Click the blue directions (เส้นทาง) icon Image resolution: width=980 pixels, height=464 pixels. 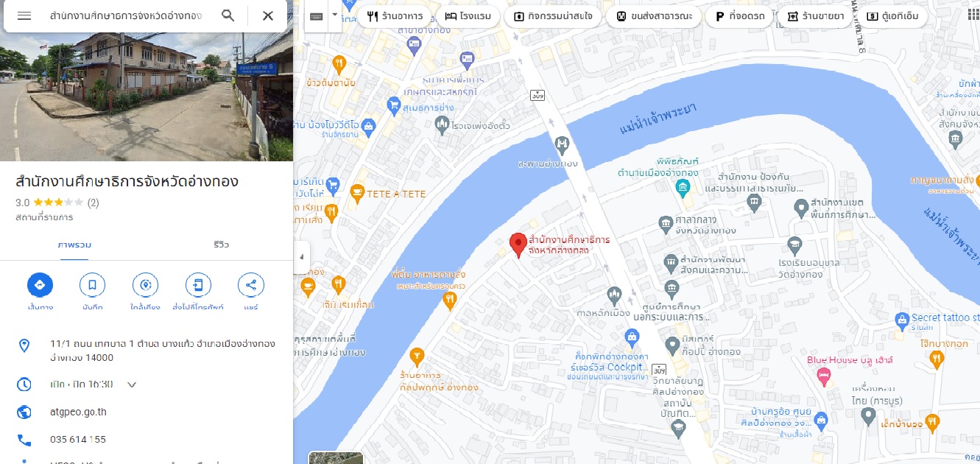coord(40,285)
